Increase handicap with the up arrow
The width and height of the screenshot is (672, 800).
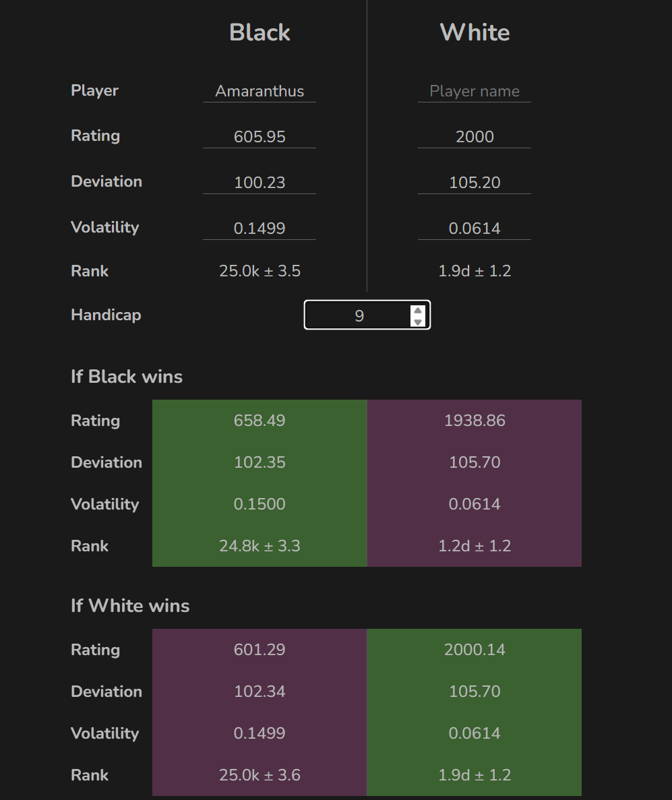(x=418, y=311)
